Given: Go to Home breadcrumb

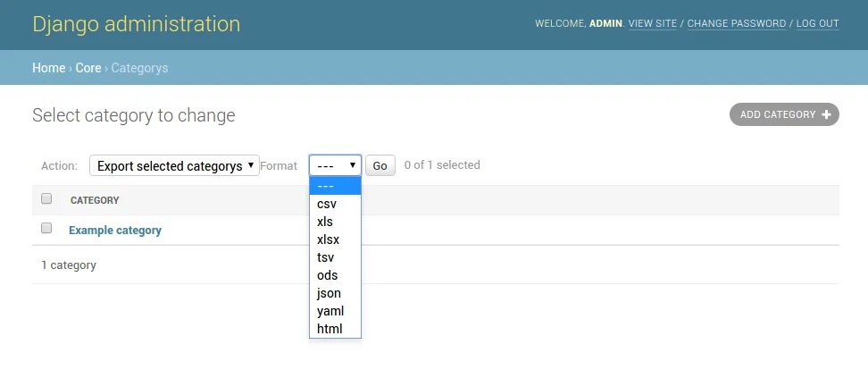Looking at the screenshot, I should [x=49, y=68].
